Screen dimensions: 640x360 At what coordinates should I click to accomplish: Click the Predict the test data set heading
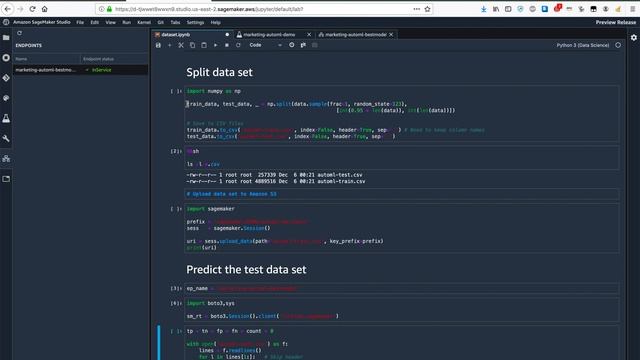(x=246, y=270)
